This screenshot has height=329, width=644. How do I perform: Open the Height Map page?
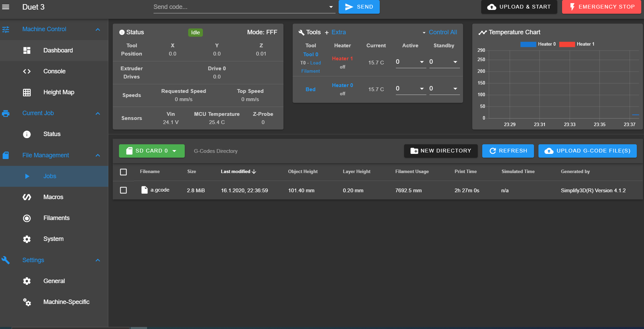[x=54, y=92]
